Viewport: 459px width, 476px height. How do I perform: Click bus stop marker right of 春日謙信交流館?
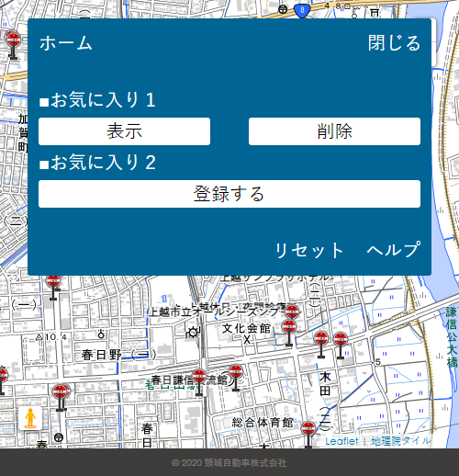pos(236,378)
